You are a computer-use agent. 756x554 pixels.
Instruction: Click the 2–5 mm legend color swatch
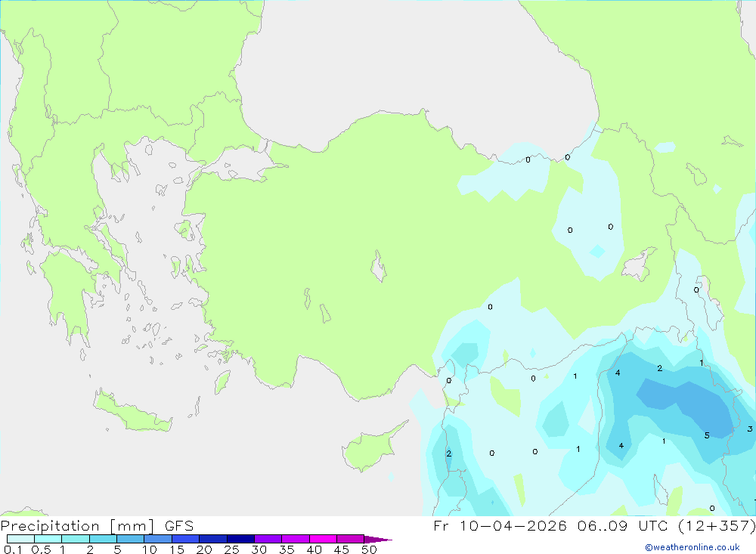point(103,539)
